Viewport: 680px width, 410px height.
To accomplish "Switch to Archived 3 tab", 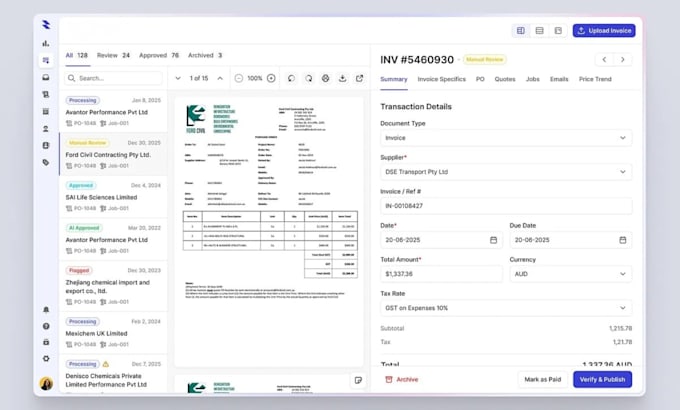I will 205,56.
